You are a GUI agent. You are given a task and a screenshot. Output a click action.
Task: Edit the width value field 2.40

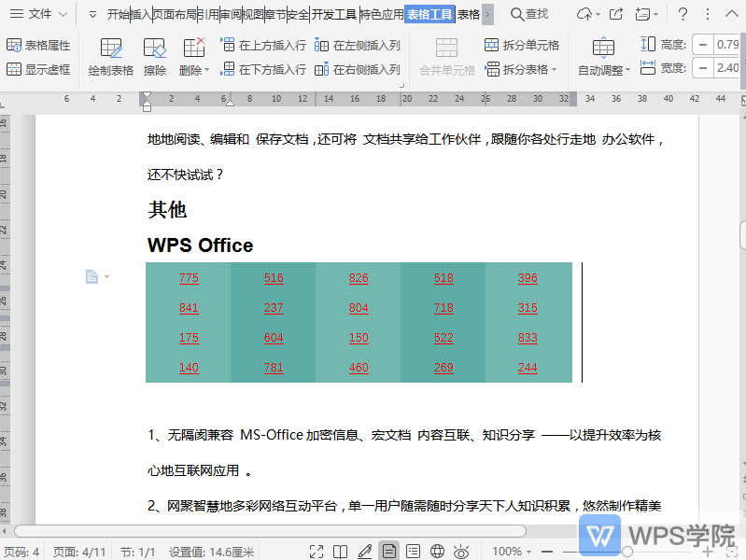click(728, 68)
